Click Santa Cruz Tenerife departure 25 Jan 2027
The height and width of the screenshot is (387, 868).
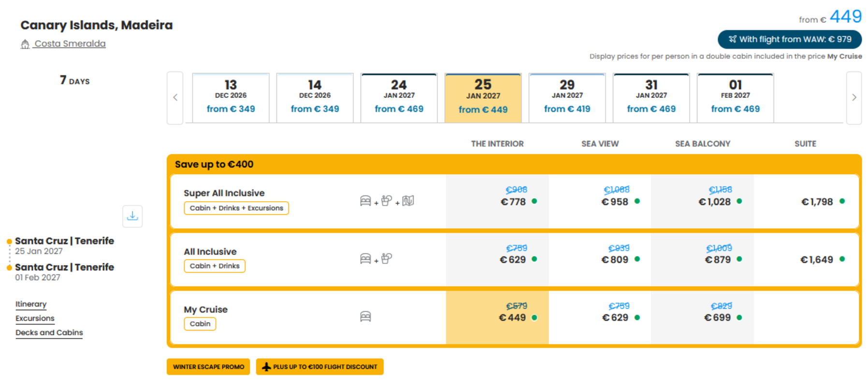(64, 246)
